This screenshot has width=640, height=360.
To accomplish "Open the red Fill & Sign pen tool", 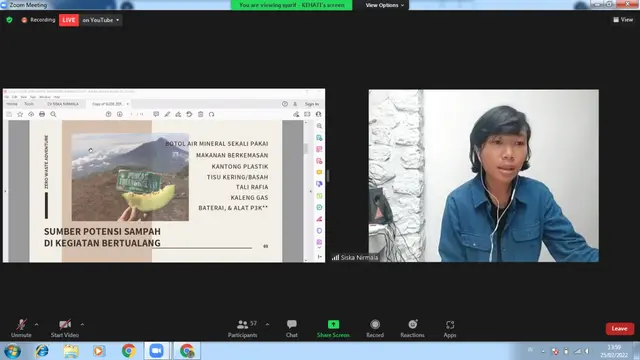I will [319, 219].
